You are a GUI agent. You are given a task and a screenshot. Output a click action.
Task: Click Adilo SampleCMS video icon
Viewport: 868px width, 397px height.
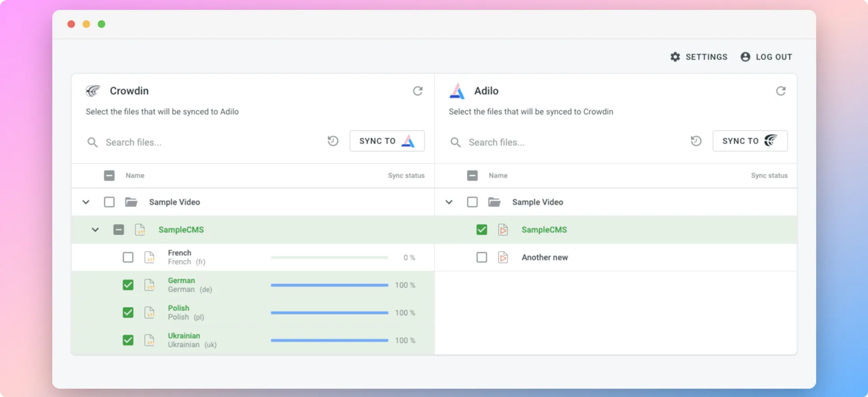tap(503, 230)
